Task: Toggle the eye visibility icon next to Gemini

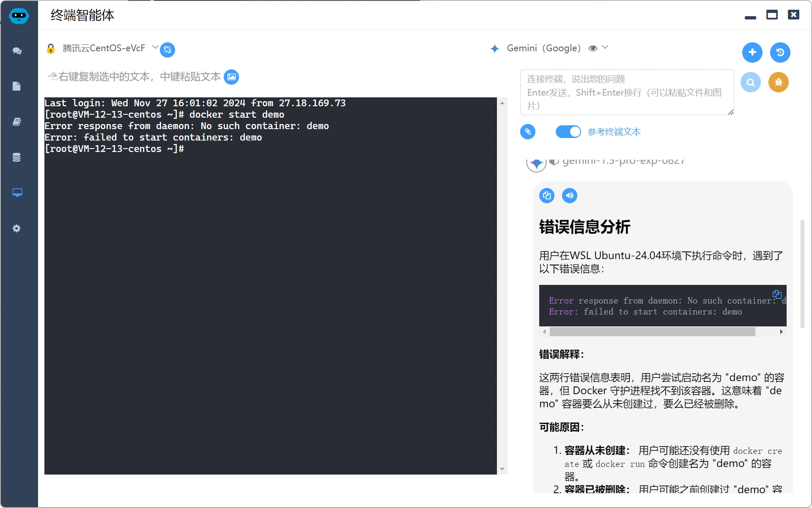Action: tap(593, 48)
